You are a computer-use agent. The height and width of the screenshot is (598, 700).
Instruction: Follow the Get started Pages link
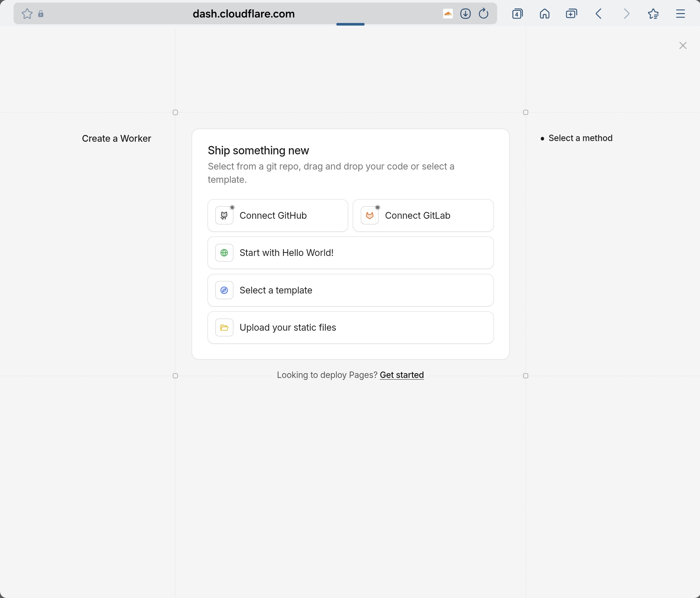point(402,375)
